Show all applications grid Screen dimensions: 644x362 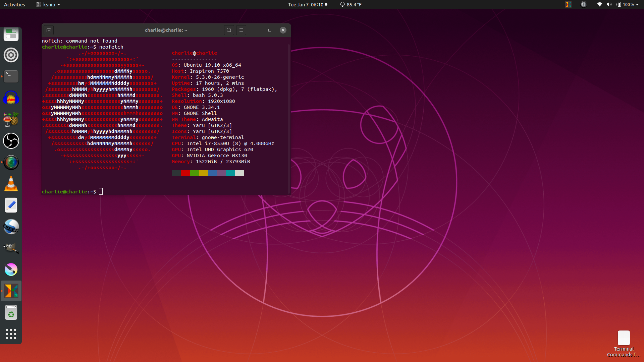(11, 334)
